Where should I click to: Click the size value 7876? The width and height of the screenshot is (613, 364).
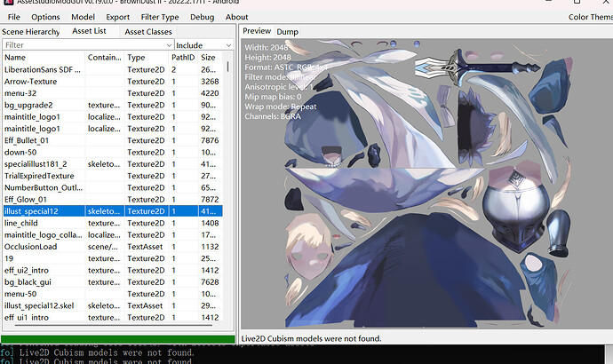pyautogui.click(x=210, y=140)
